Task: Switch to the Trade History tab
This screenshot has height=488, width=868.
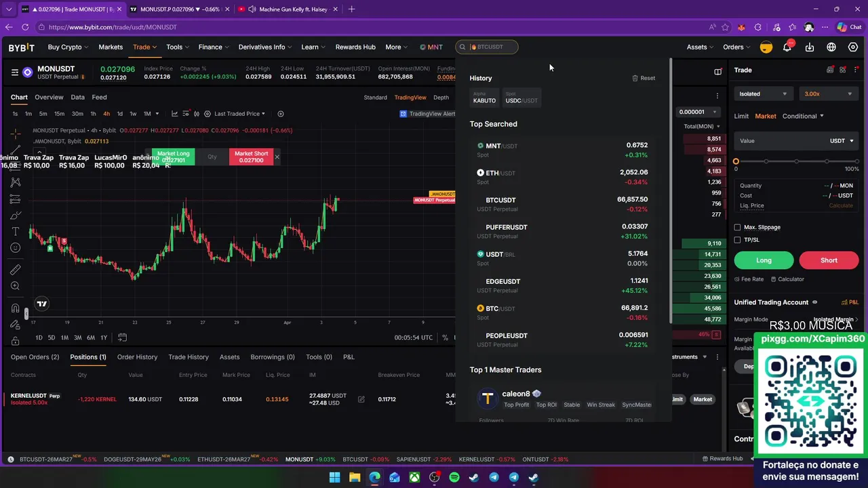Action: pos(189,357)
